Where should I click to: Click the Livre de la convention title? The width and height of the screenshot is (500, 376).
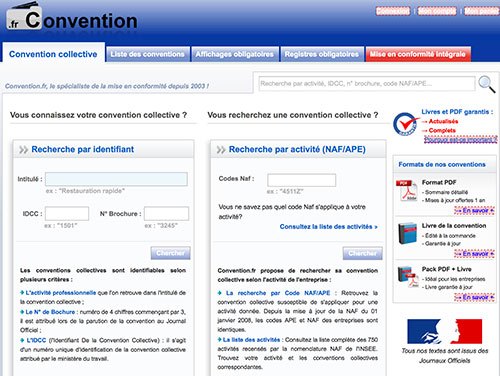[454, 226]
